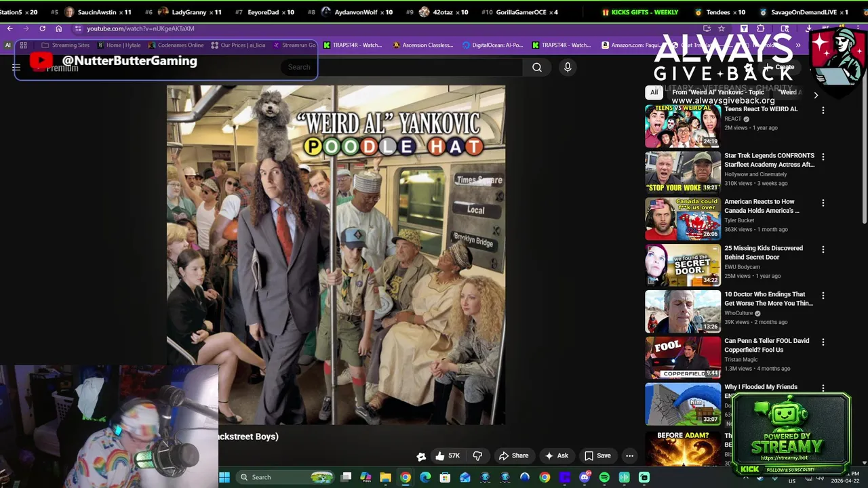Viewport: 868px width, 488px height.
Task: Switch to active Chrome taskbar icon
Action: click(x=405, y=477)
